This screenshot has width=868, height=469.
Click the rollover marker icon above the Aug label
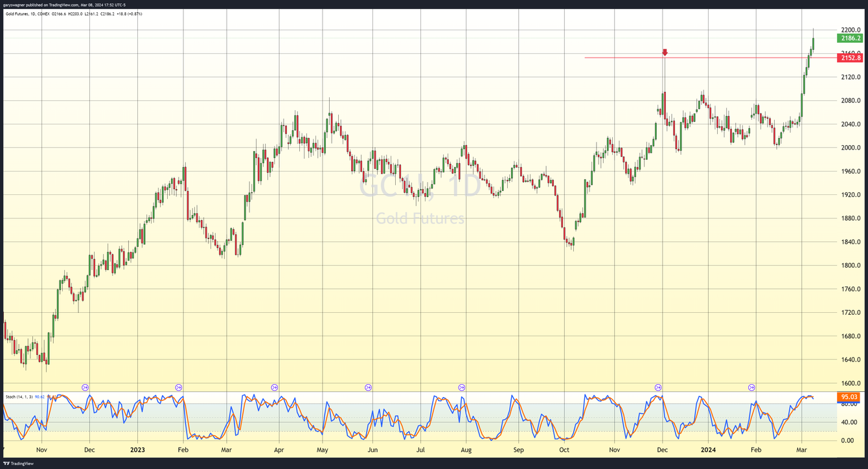[461, 387]
